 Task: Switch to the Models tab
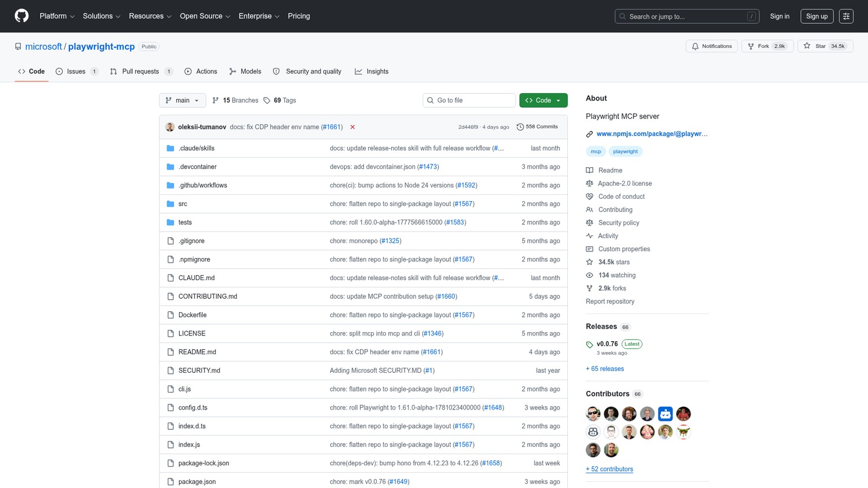click(245, 72)
